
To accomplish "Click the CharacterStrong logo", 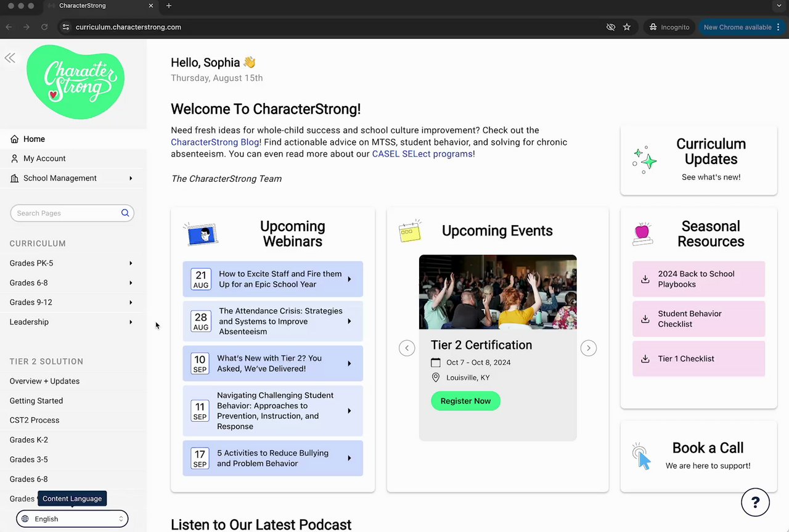I will 75,82.
